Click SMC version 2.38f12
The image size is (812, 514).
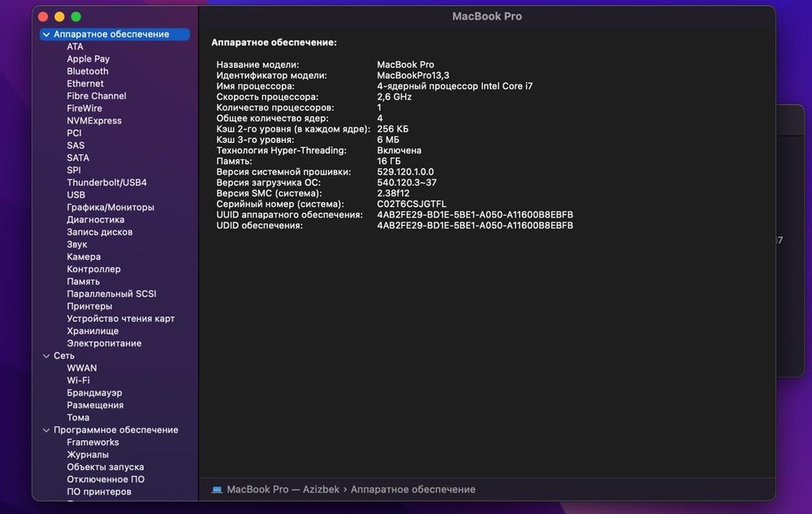pyautogui.click(x=393, y=193)
